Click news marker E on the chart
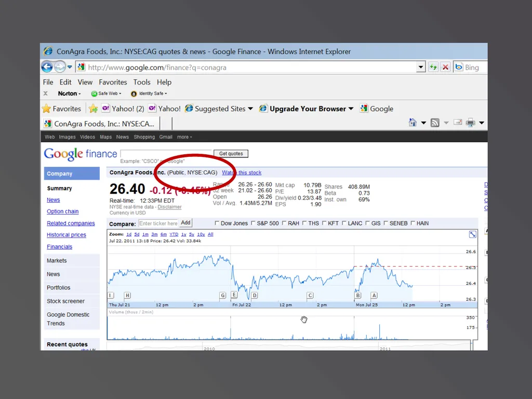Screen dimensions: 532x399 pyautogui.click(x=234, y=295)
